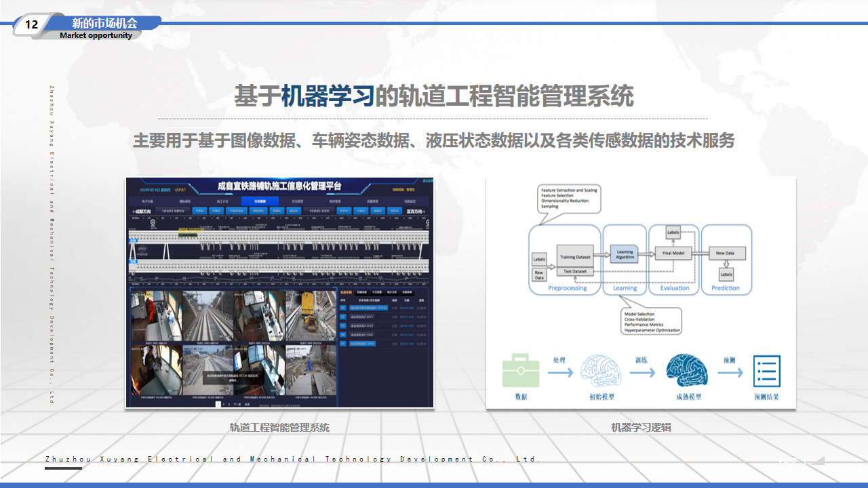
Task: Click the 03 row number in vehicle list
Action: point(343,326)
